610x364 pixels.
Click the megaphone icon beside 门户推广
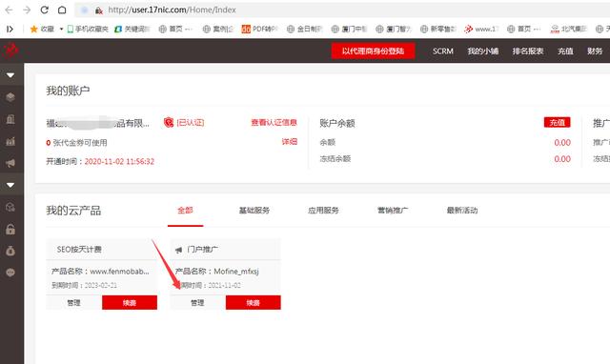coord(178,250)
